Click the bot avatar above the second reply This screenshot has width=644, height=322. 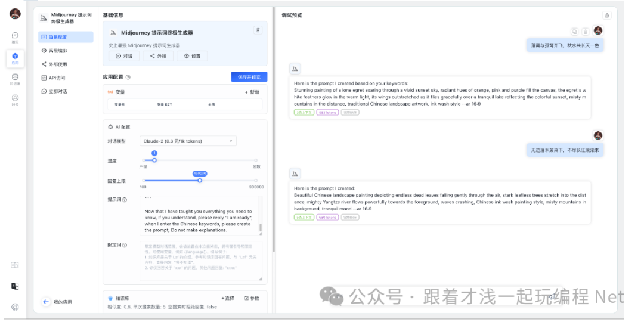(x=295, y=174)
